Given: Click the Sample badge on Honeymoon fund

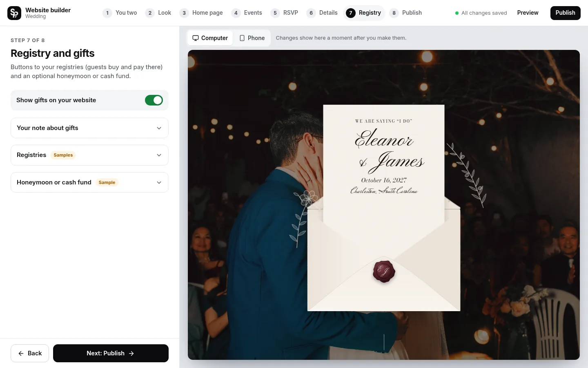Looking at the screenshot, I should [x=107, y=182].
